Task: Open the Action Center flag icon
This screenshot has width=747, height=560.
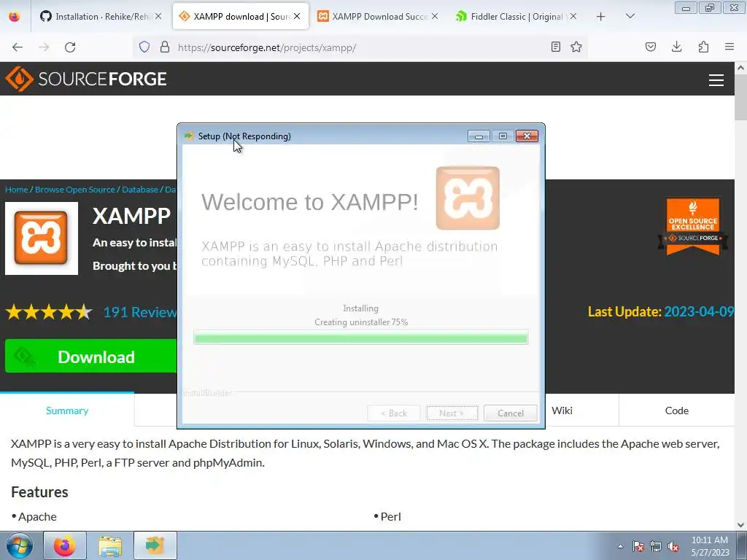Action: tap(638, 546)
